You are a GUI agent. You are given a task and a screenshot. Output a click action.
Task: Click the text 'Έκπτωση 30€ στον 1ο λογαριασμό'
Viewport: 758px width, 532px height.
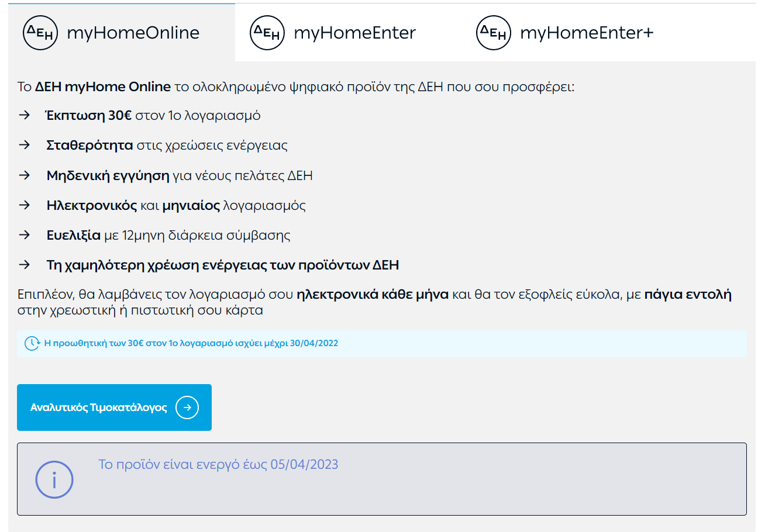click(x=153, y=115)
